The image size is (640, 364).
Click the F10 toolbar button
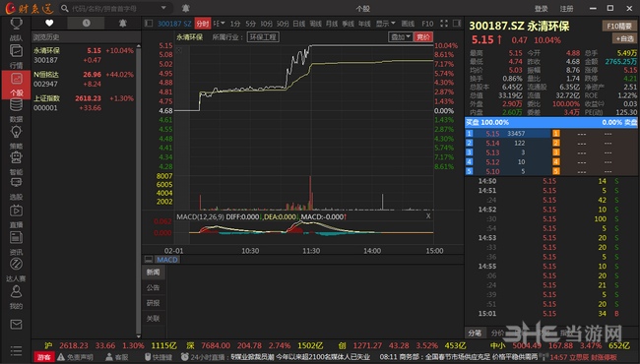click(427, 24)
